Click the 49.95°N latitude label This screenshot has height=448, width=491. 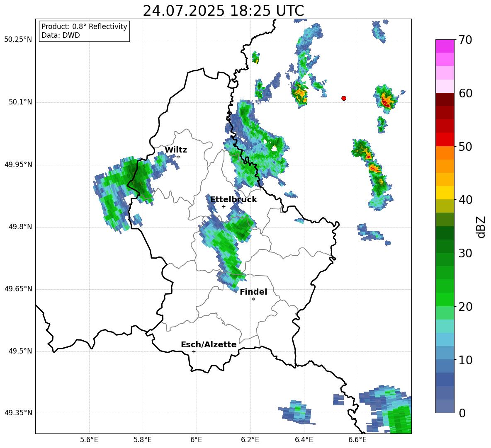(x=18, y=164)
